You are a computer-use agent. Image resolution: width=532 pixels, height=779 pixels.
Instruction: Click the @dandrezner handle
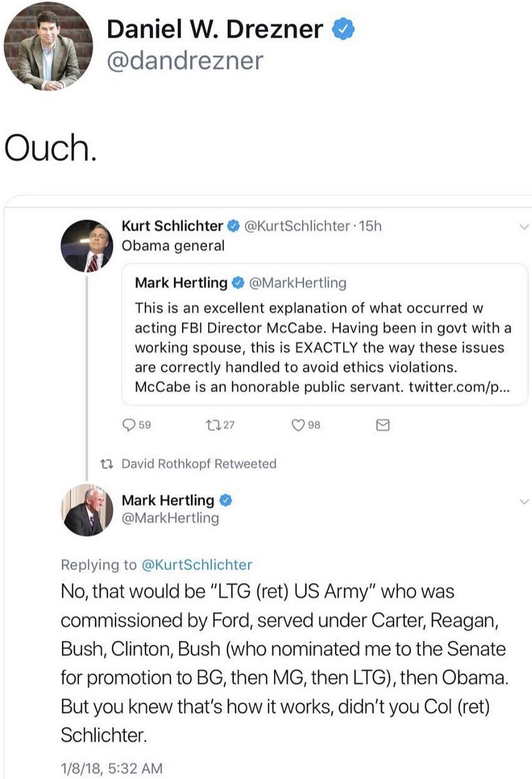click(x=185, y=61)
